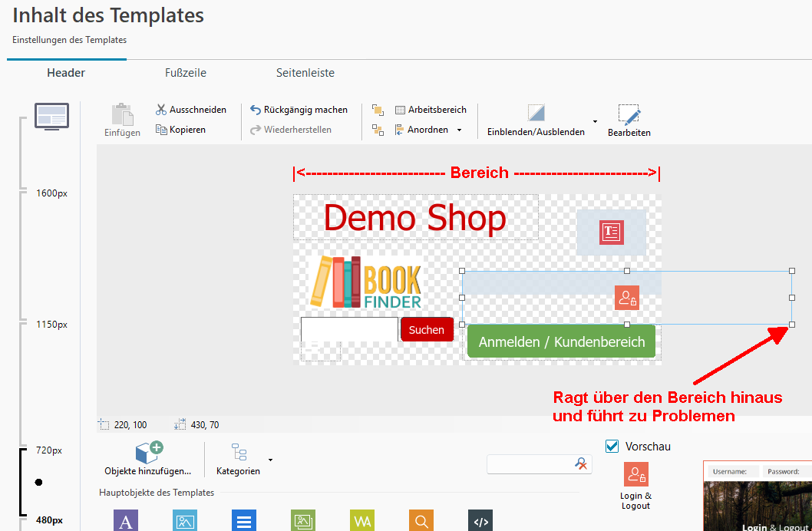Image resolution: width=812 pixels, height=531 pixels.
Task: Expand the Anordnen dropdown arrow
Action: 460,130
